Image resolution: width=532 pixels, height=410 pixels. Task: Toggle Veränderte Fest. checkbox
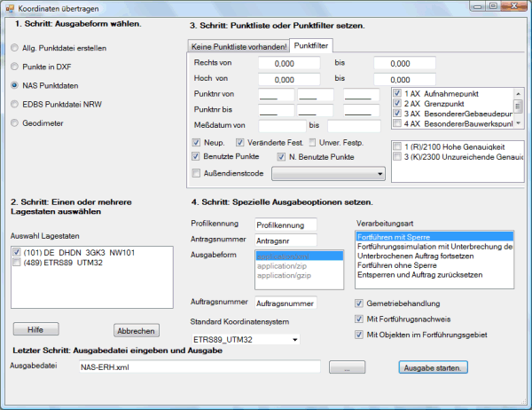[240, 142]
